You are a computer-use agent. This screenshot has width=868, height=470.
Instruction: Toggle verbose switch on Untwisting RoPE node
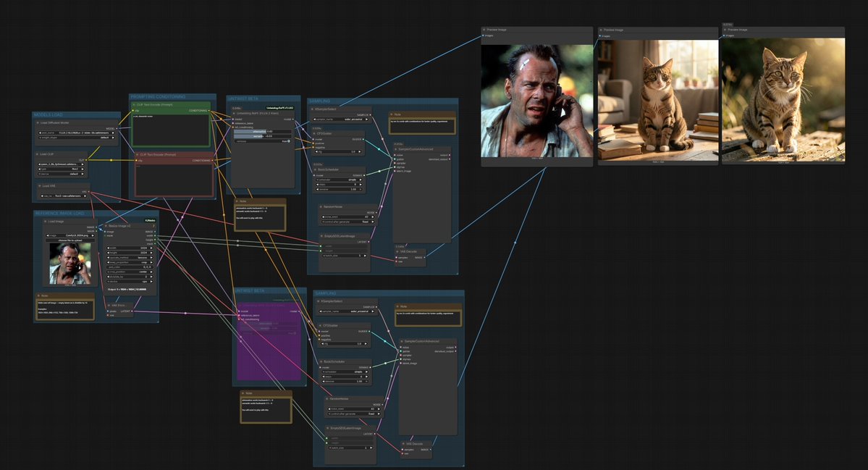(x=288, y=141)
